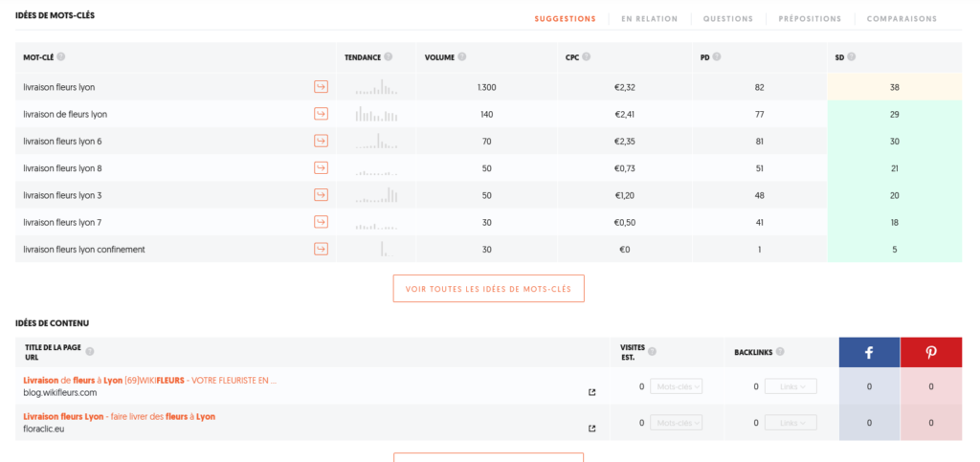Image resolution: width=980 pixels, height=462 pixels.
Task: Click the volume value 1.300
Action: coord(486,87)
